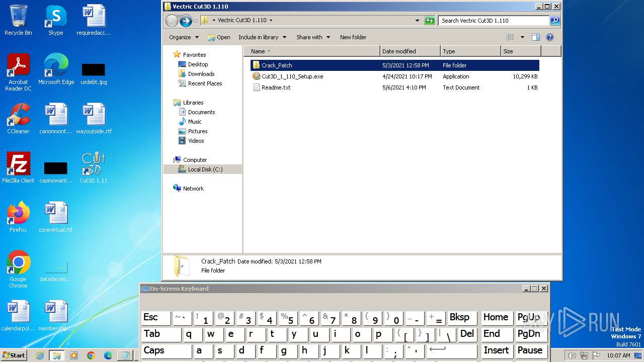Image resolution: width=644 pixels, height=362 pixels.
Task: Select the corevirtual.rtf desktop document
Action: [56, 217]
